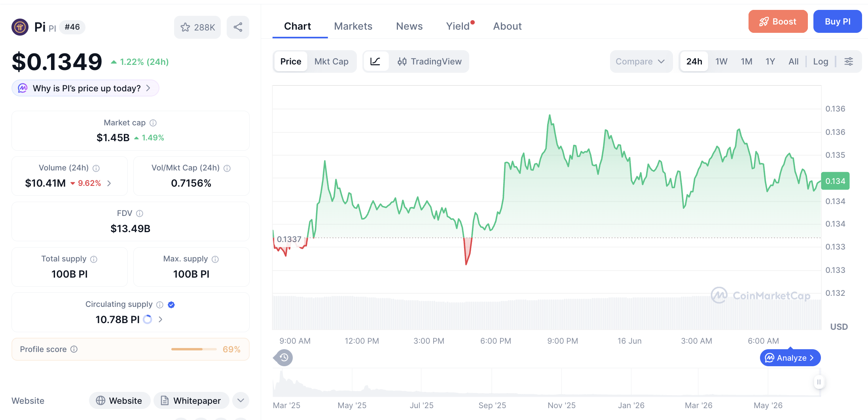Screen dimensions: 868x420
Task: Click the 0.1337 opening price label
Action: 289,239
